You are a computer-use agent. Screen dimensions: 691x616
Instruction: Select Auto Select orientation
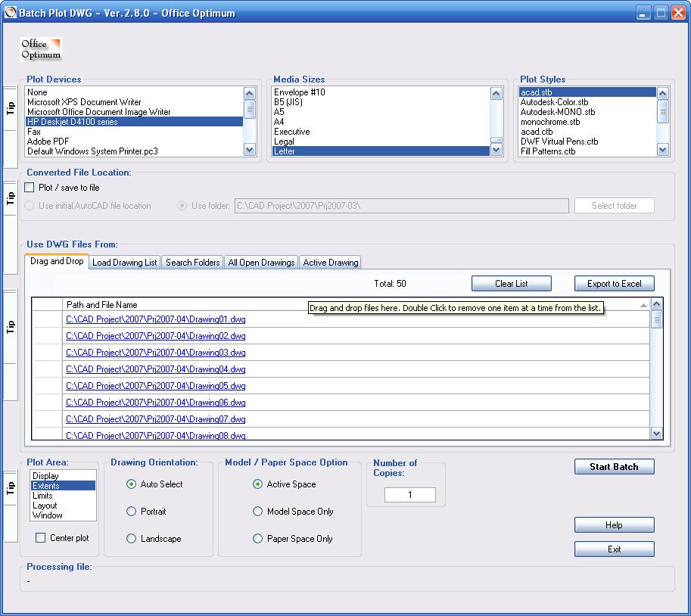[132, 484]
